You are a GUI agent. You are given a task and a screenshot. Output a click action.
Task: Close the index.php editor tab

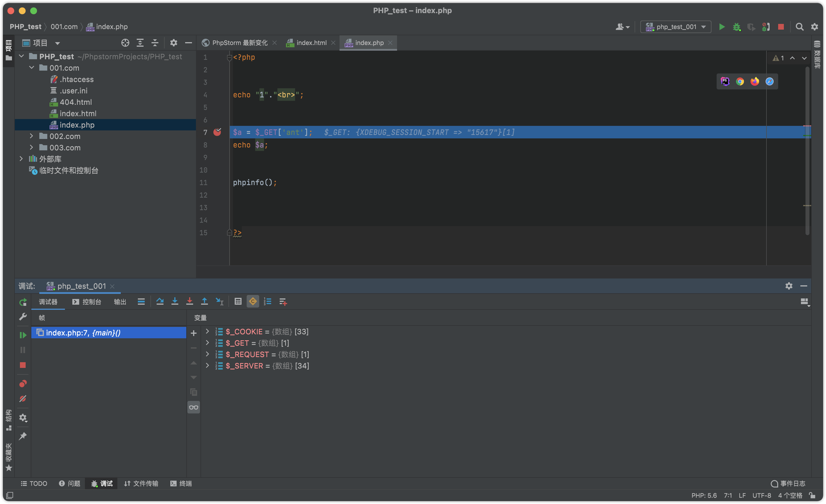click(390, 43)
